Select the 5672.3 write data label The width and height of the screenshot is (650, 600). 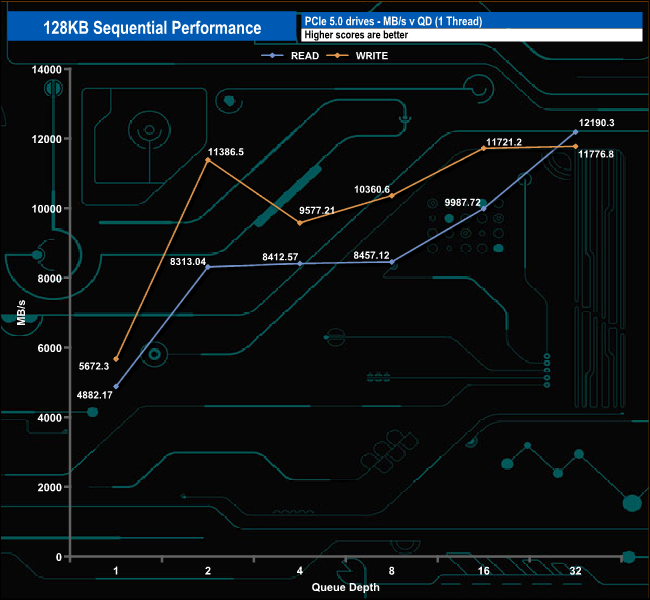coord(94,366)
